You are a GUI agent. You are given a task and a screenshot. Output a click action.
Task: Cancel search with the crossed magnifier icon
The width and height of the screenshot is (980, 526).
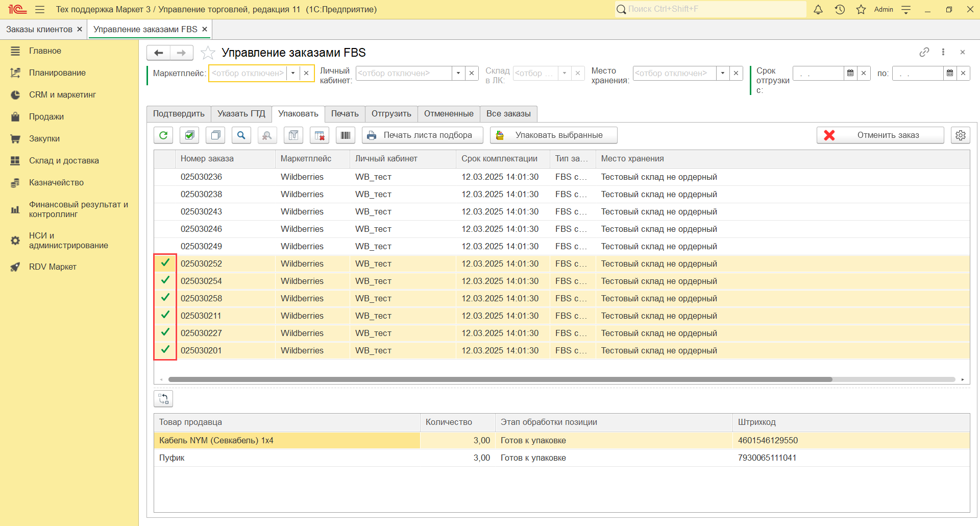coord(267,135)
